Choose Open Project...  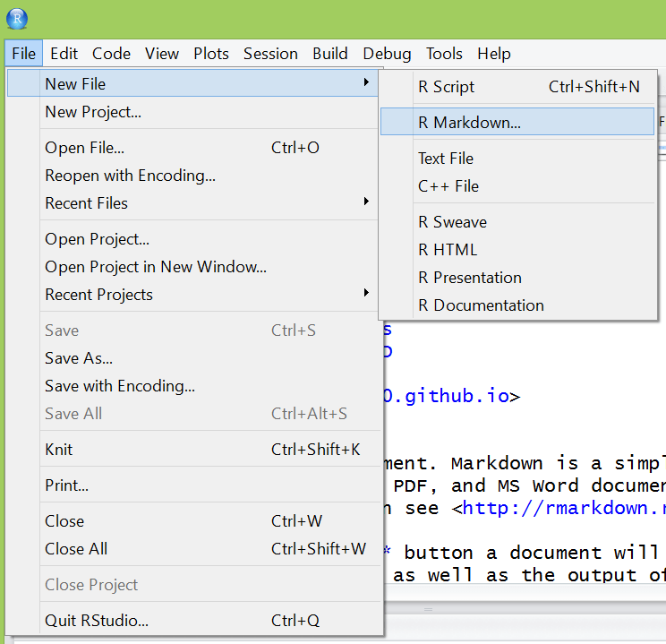coord(192,239)
